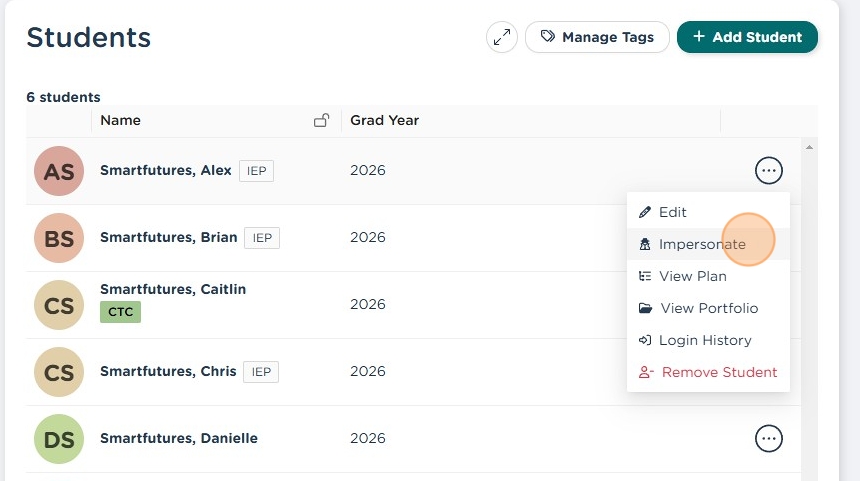Click the DS avatar for Danielle
This screenshot has width=860, height=481.
(59, 439)
